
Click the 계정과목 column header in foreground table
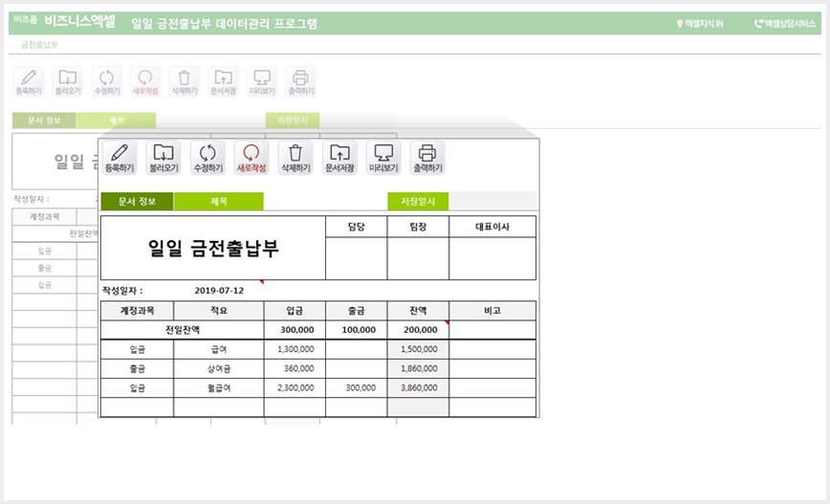click(x=137, y=311)
